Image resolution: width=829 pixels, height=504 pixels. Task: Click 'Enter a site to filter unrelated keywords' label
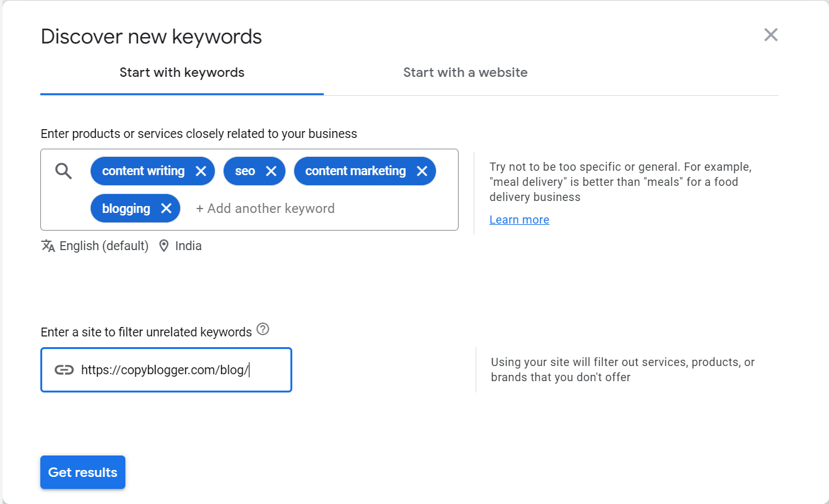pos(146,332)
